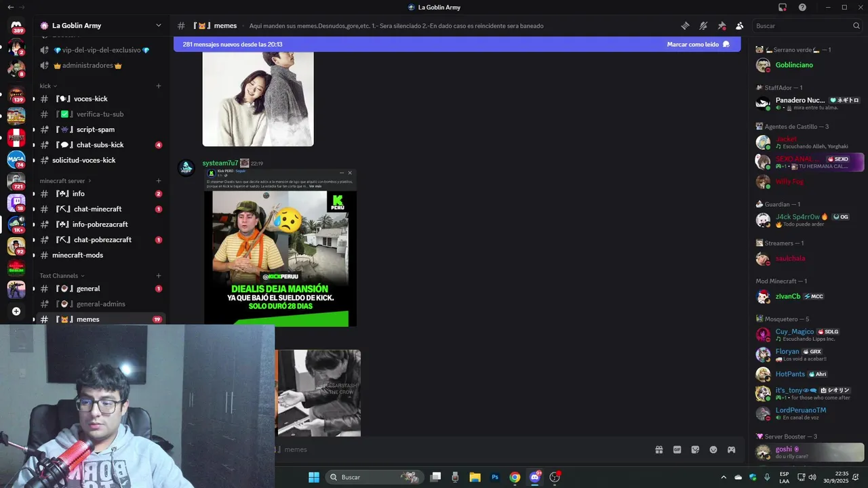Join the administradores voice channel
Screen dimensions: 868x488
[x=101, y=66]
